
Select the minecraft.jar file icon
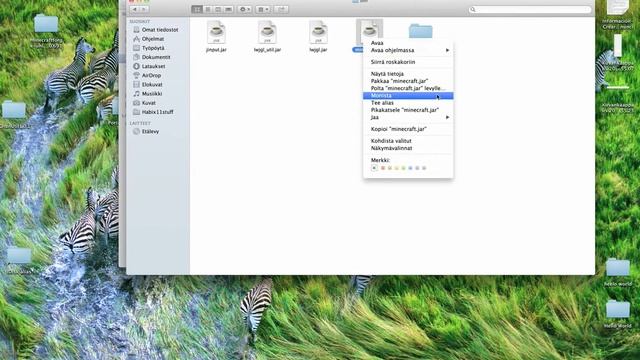(369, 31)
